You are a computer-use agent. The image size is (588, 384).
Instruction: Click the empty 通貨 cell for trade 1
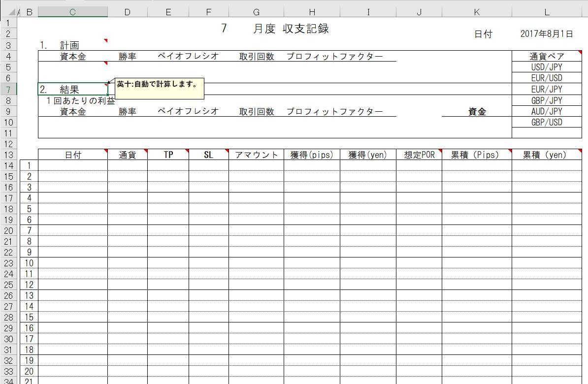pyautogui.click(x=128, y=165)
